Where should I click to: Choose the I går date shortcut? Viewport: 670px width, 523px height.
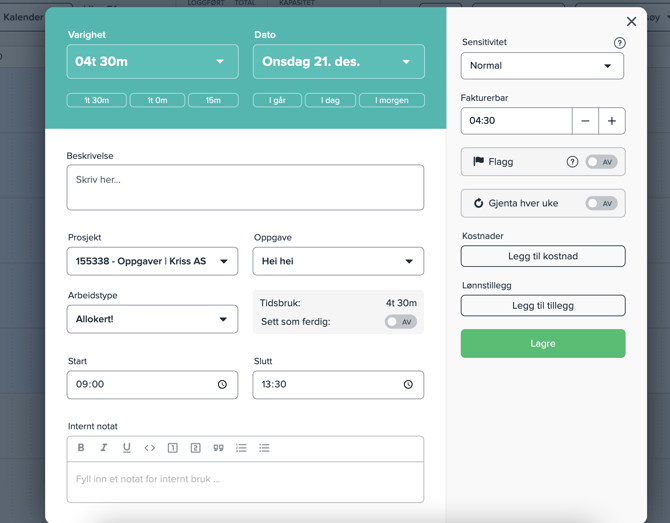tap(277, 100)
